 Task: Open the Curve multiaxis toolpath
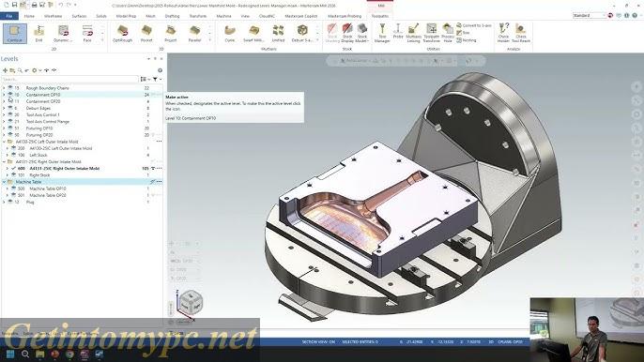pos(230,34)
